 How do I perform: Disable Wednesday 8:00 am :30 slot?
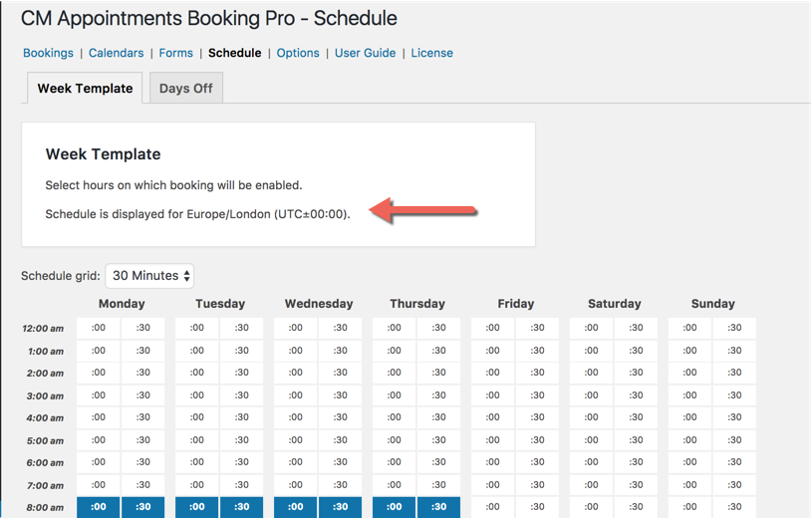coord(340,507)
